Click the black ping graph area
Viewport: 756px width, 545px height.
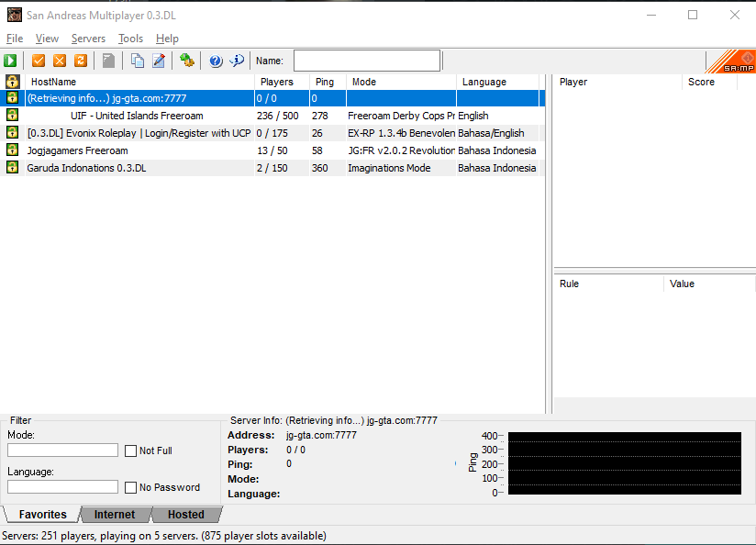625,463
